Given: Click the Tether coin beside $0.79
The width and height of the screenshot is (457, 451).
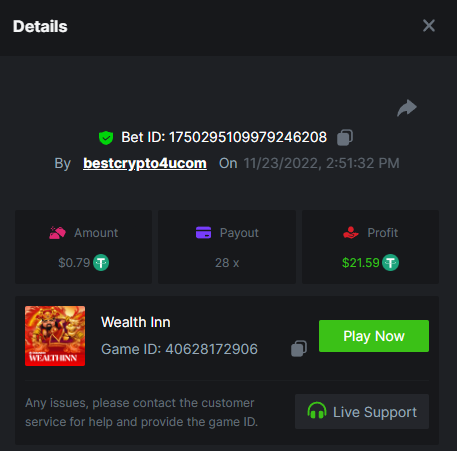Looking at the screenshot, I should (x=101, y=263).
